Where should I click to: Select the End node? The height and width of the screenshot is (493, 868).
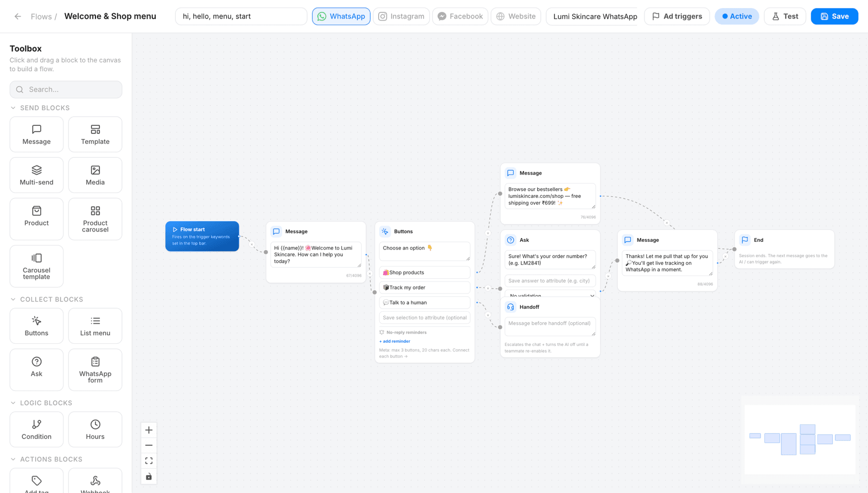784,249
